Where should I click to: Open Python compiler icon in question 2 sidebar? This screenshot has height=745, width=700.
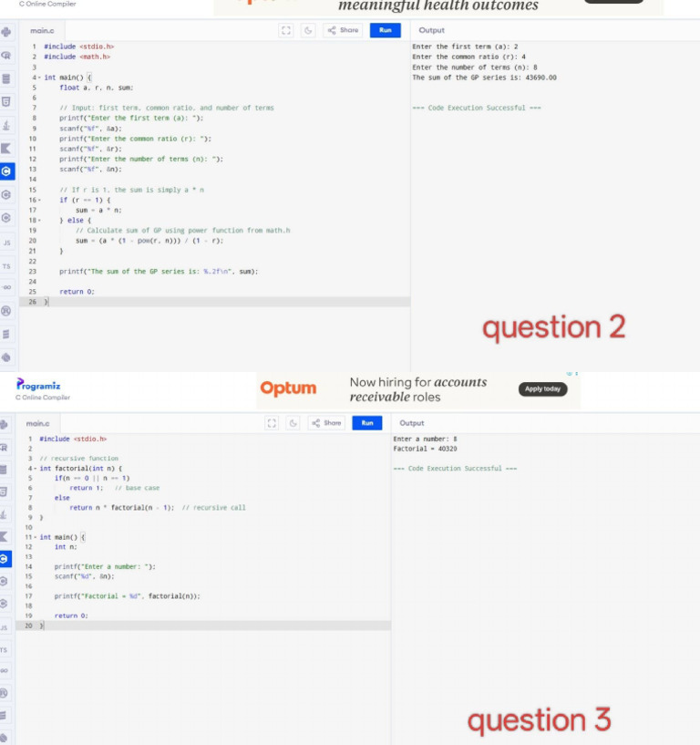pyautogui.click(x=6, y=32)
